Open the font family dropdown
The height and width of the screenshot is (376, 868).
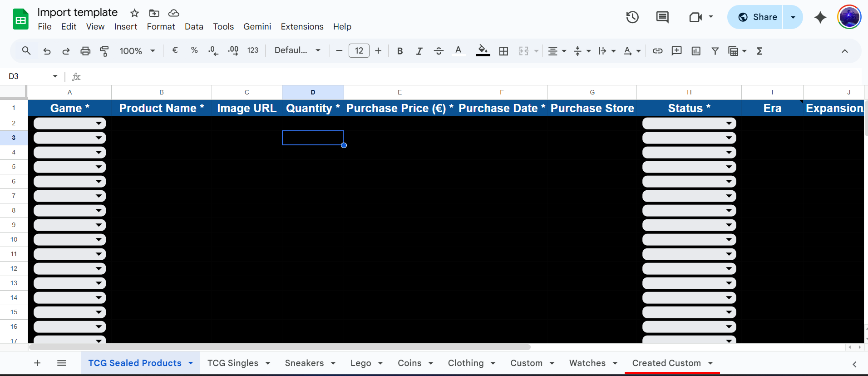pyautogui.click(x=297, y=50)
